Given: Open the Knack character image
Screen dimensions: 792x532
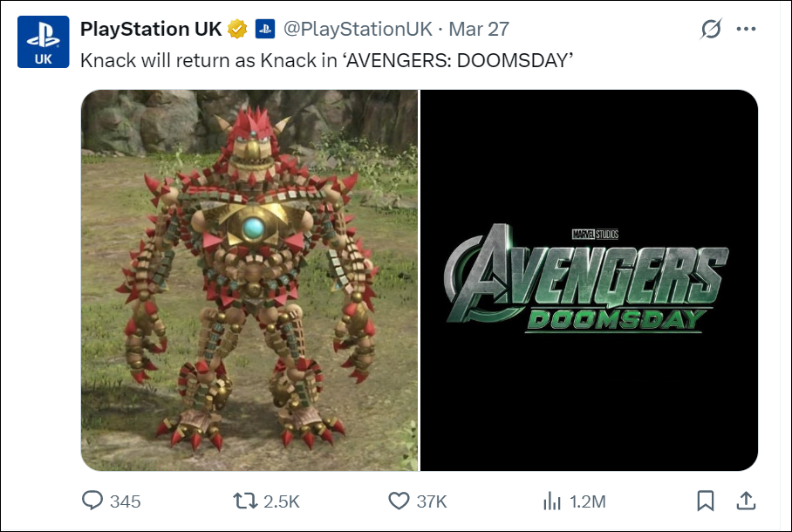Looking at the screenshot, I should tap(249, 280).
